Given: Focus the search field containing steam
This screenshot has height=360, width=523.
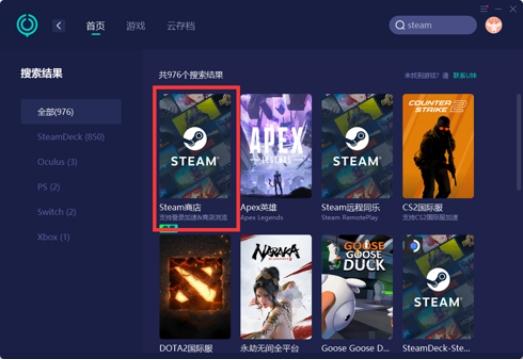Looking at the screenshot, I should tap(433, 25).
